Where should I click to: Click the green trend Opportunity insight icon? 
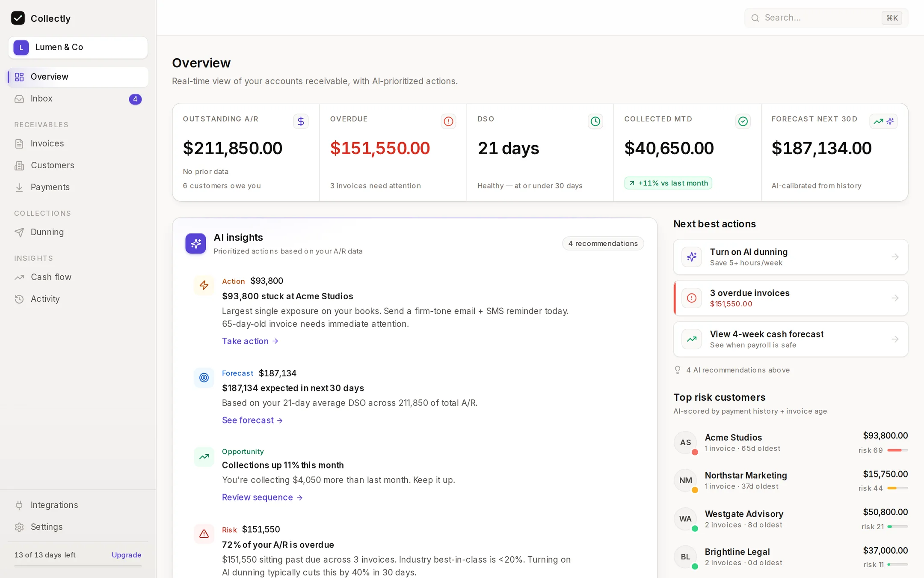click(204, 456)
